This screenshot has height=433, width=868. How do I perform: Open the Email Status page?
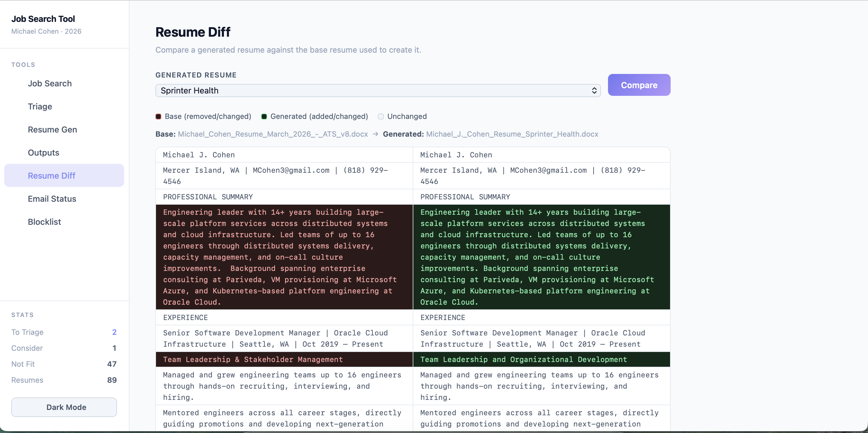(52, 199)
